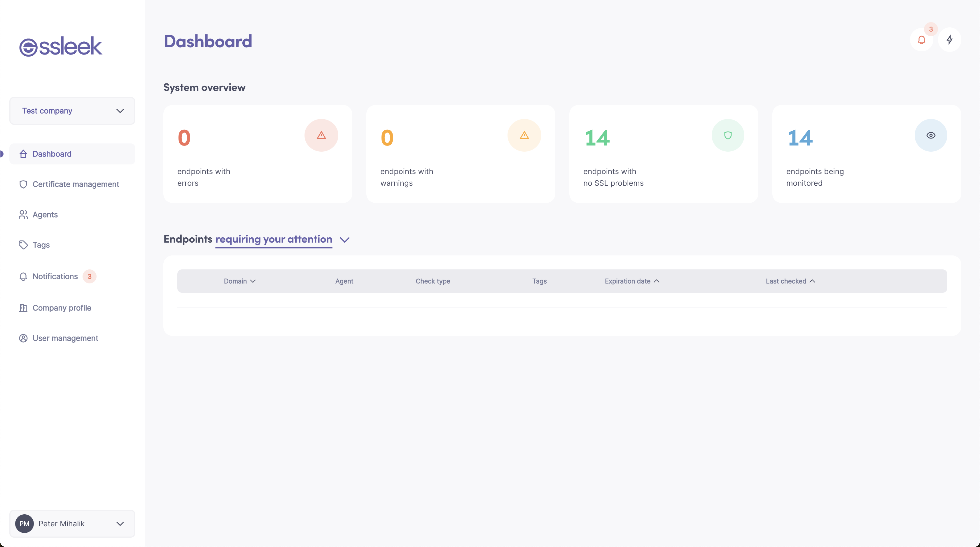980x547 pixels.
Task: Click the lightning bolt quick action icon
Action: (949, 40)
